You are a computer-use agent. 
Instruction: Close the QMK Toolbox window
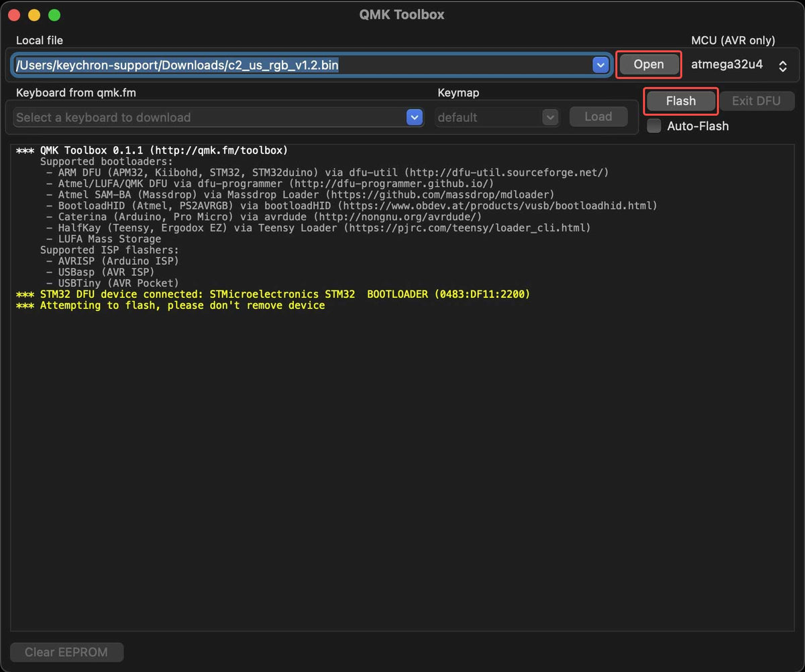point(14,15)
